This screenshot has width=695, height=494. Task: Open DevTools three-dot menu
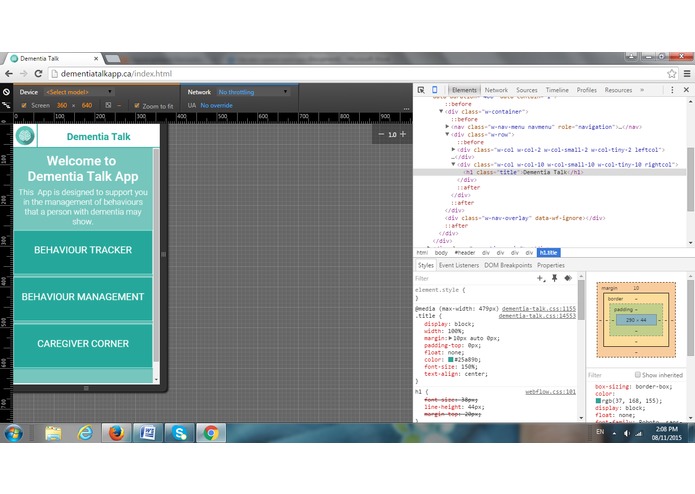tap(672, 90)
